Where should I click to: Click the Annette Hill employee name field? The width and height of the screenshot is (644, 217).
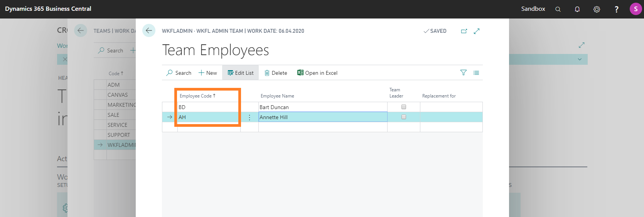(322, 117)
